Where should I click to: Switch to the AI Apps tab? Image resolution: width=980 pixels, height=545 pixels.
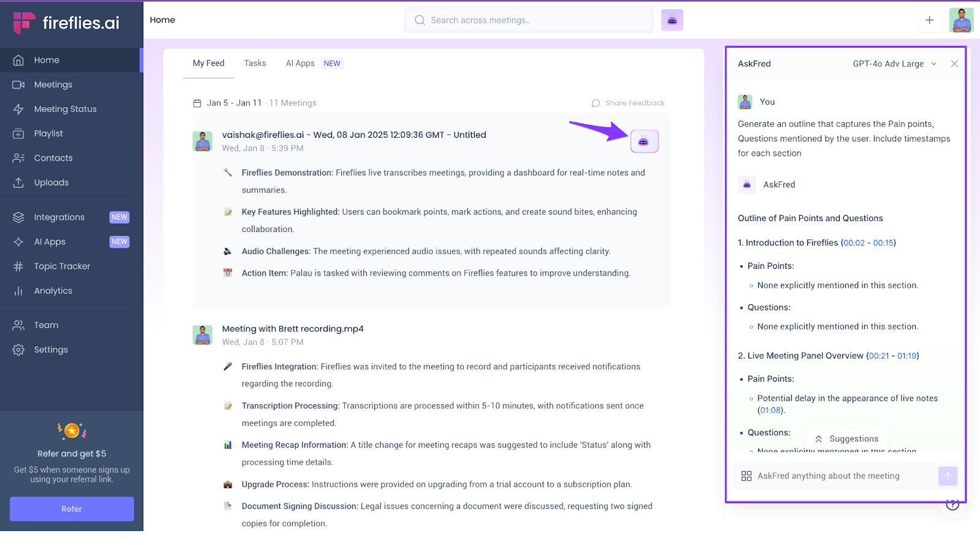point(314,63)
